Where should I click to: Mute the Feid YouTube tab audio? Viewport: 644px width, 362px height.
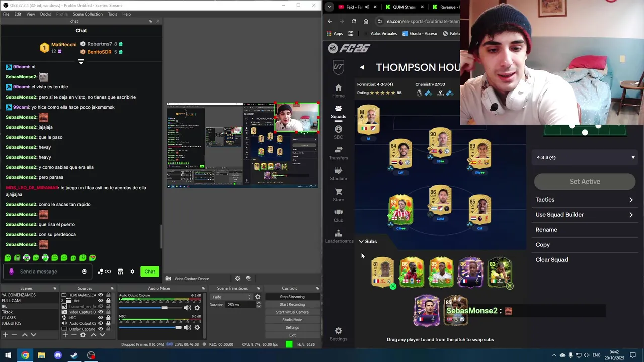pyautogui.click(x=367, y=7)
